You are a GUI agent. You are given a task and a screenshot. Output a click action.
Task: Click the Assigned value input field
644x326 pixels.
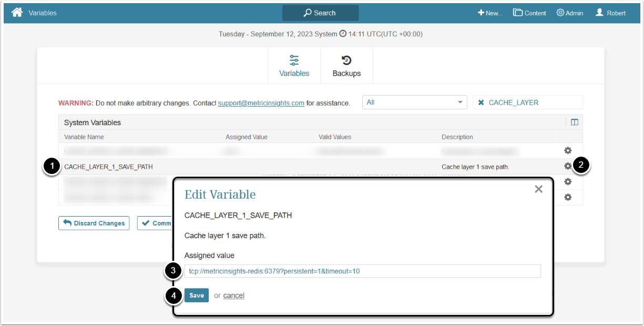point(362,271)
